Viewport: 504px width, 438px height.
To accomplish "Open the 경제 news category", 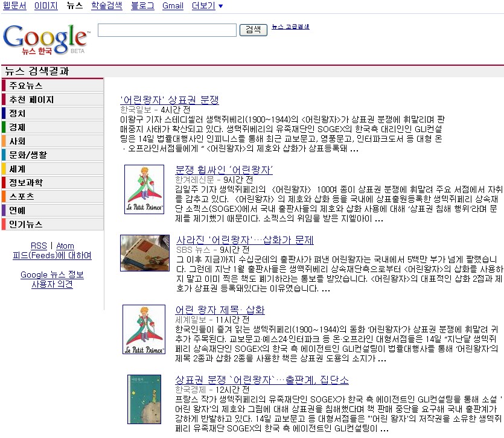I will point(53,127).
